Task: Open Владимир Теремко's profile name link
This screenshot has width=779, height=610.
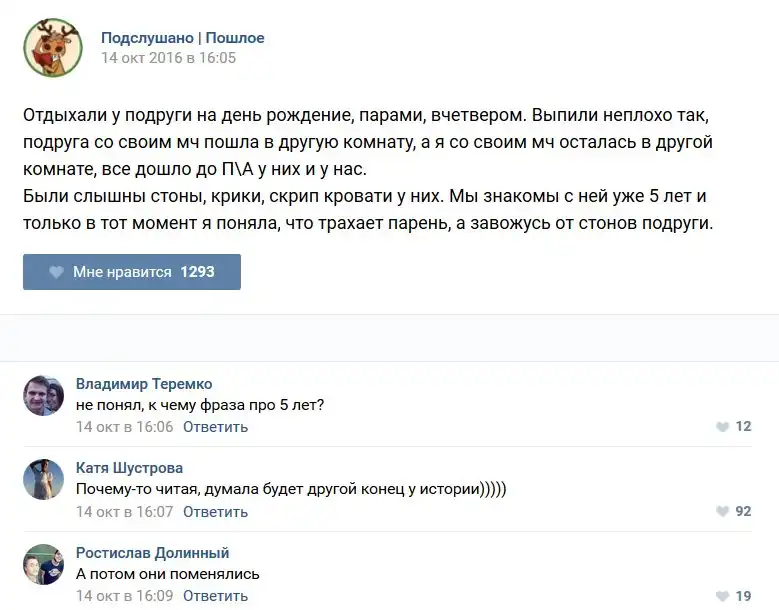Action: coord(144,384)
